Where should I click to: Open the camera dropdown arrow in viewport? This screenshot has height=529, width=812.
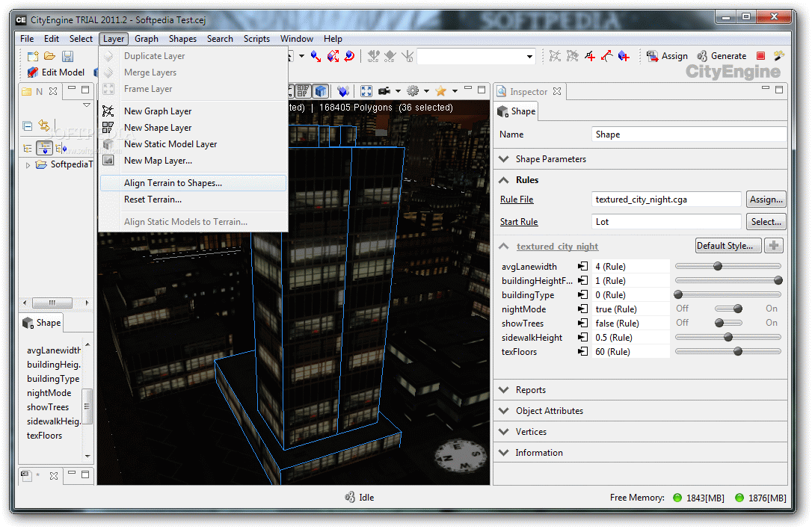click(399, 92)
